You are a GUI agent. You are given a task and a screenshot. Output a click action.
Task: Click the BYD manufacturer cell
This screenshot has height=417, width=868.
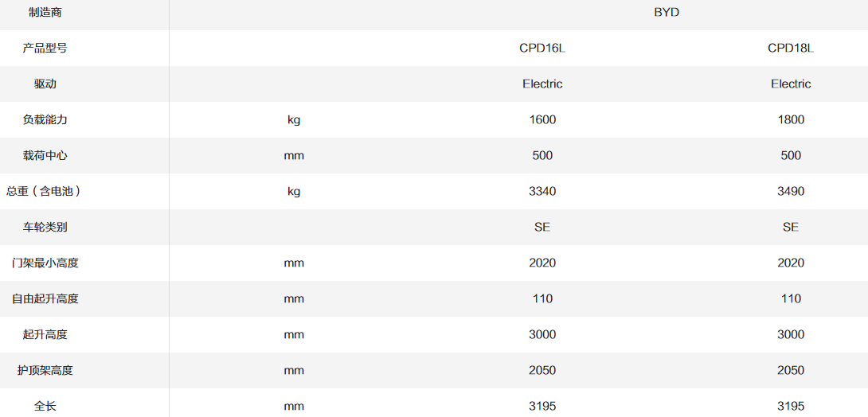pos(667,12)
